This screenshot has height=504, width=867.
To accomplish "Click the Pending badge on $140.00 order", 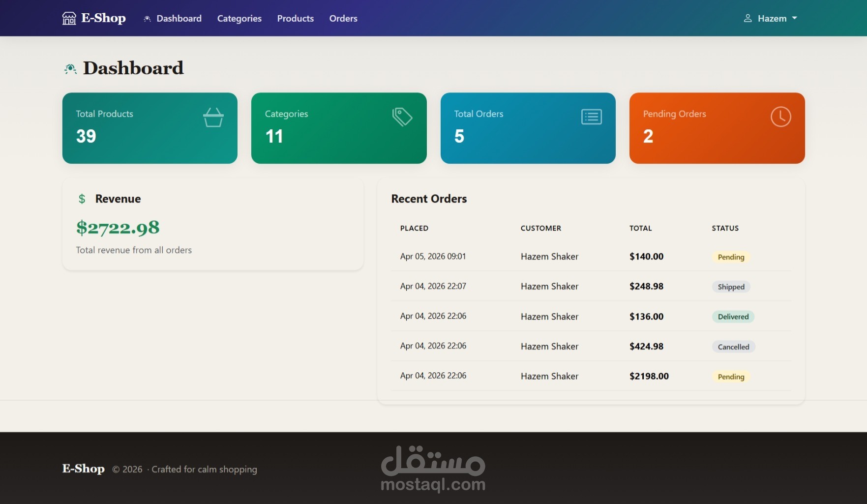I will [731, 257].
